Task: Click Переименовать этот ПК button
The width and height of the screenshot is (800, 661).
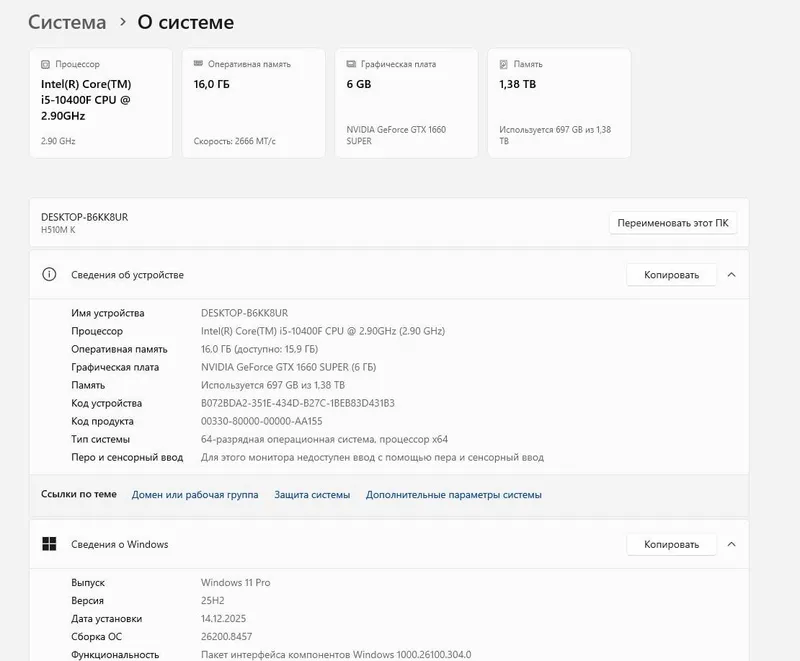Action: tap(673, 223)
